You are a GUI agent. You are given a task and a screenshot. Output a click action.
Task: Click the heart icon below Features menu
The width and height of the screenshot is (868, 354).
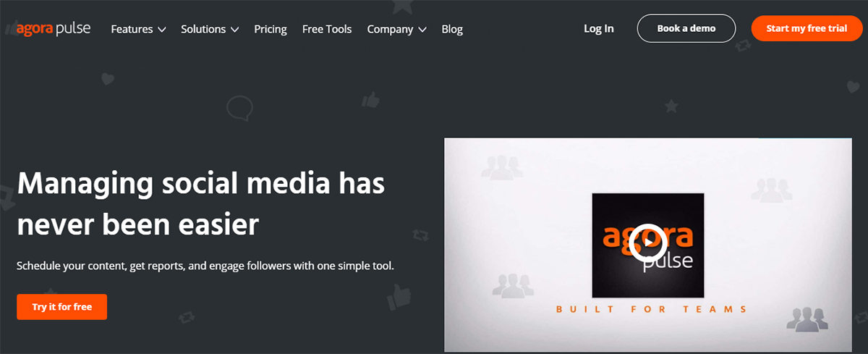[x=108, y=79]
